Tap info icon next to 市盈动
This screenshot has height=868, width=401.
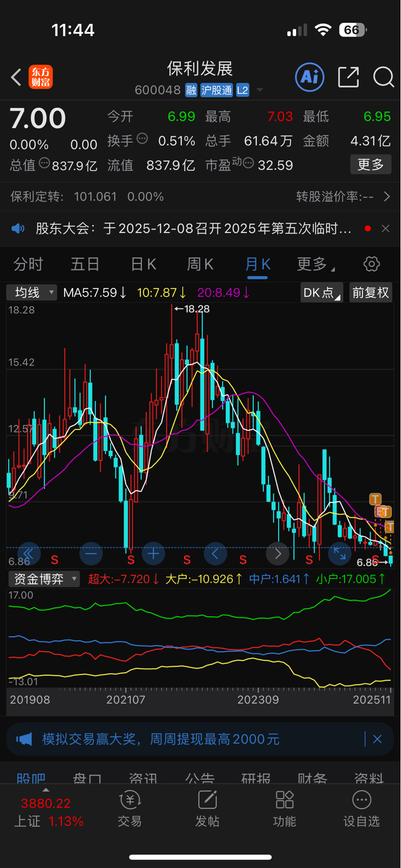coord(248,164)
